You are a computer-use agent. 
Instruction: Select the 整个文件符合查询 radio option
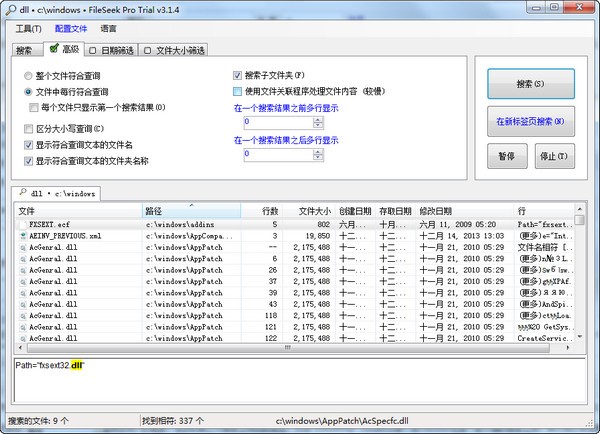pos(28,76)
